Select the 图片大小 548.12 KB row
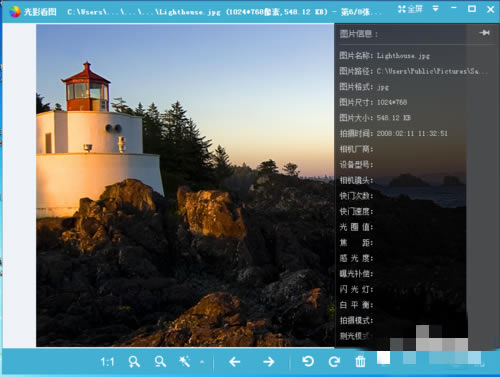This screenshot has width=500, height=377. point(375,118)
